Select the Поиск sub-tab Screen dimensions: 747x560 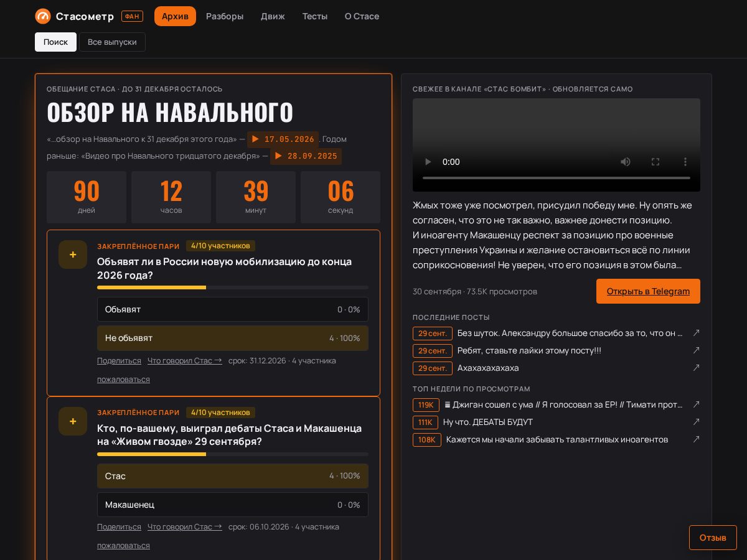[x=55, y=42]
